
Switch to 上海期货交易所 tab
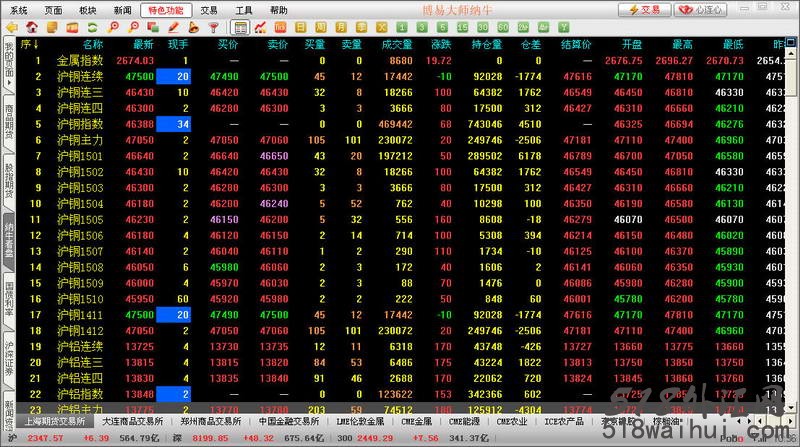coord(55,421)
